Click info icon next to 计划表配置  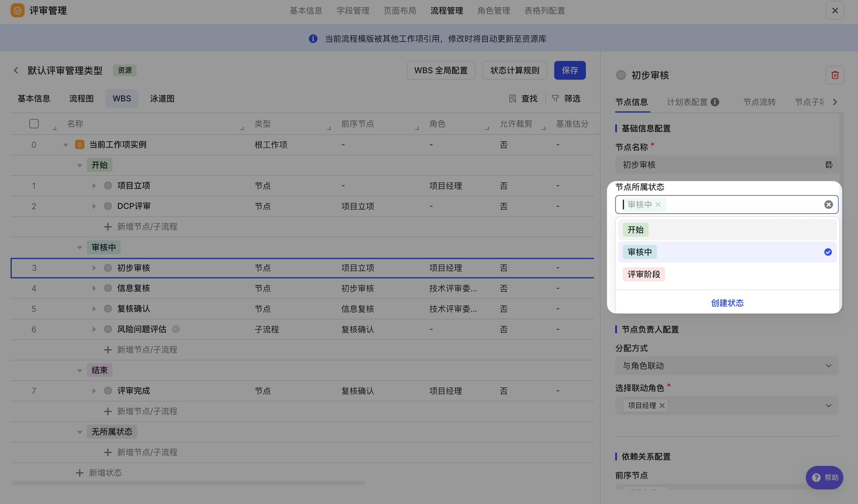tap(715, 102)
